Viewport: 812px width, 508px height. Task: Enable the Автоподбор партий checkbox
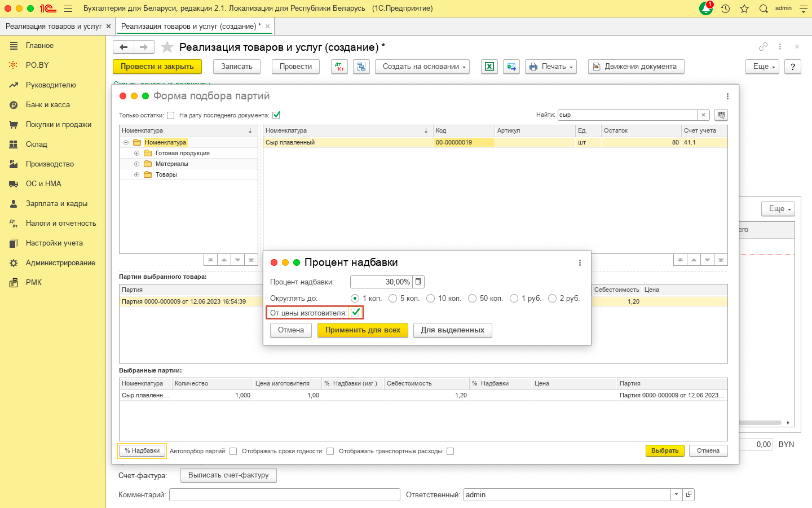[x=233, y=451]
